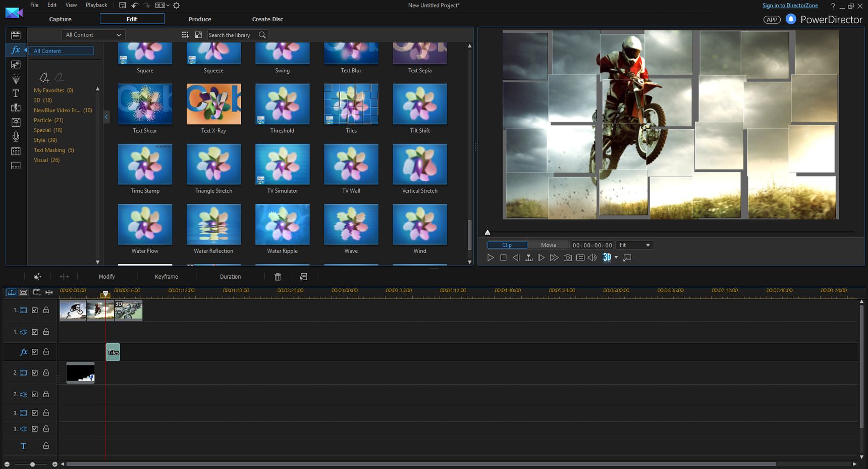The height and width of the screenshot is (469, 868).
Task: Click the project settings gear icon
Action: click(176, 5)
